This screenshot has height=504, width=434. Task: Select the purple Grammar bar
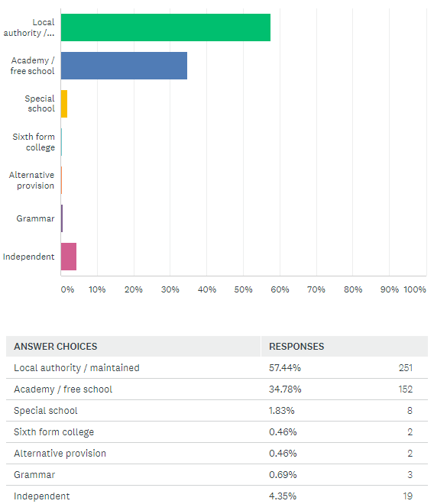pyautogui.click(x=62, y=218)
